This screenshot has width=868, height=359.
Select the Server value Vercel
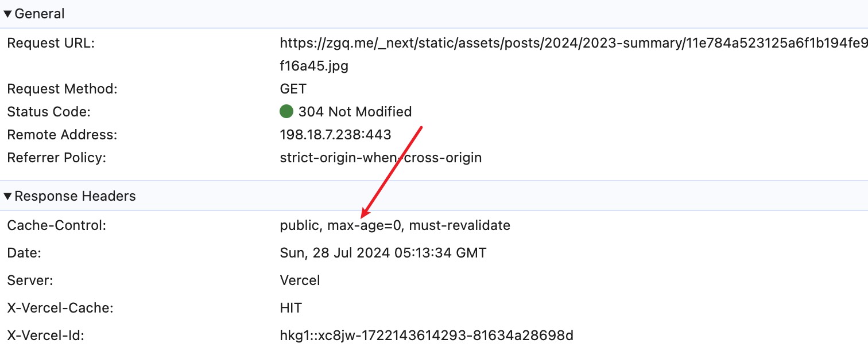[300, 280]
